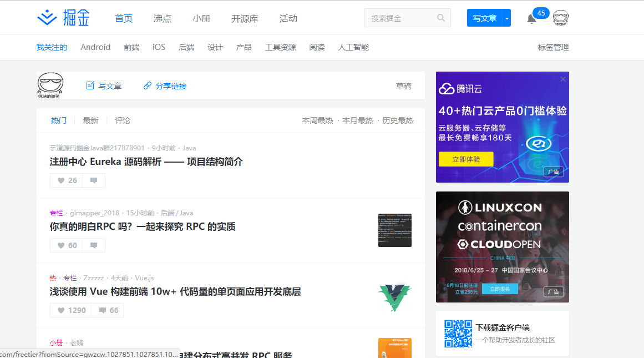Select the 前端 category

pyautogui.click(x=131, y=47)
